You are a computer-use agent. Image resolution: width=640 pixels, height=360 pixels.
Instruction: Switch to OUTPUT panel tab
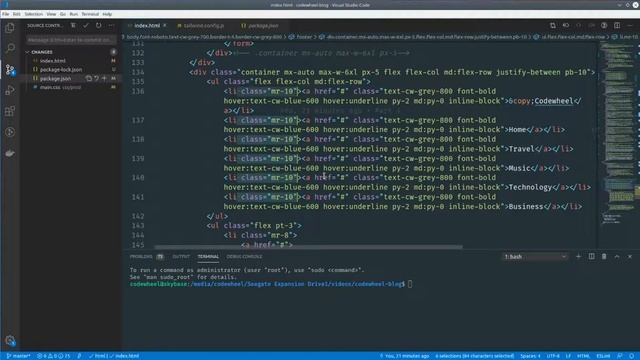tap(181, 256)
